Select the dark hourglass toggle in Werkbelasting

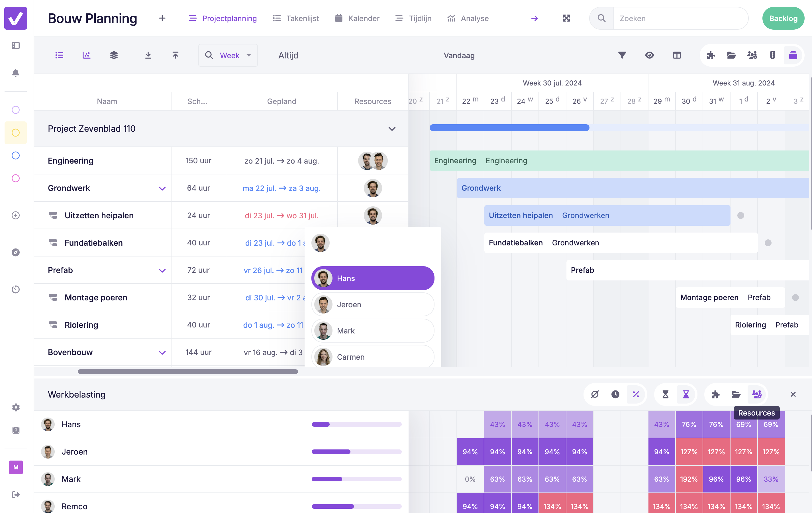[x=665, y=394]
